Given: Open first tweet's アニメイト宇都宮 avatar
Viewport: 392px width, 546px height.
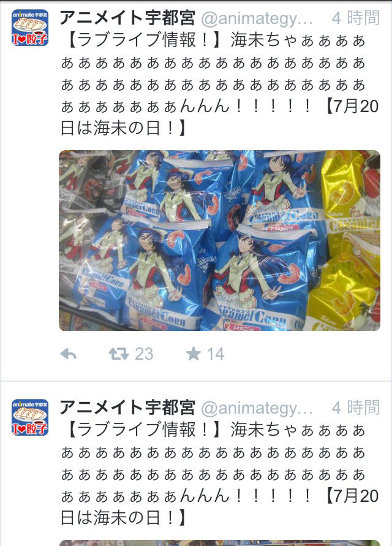Looking at the screenshot, I should click(x=30, y=28).
